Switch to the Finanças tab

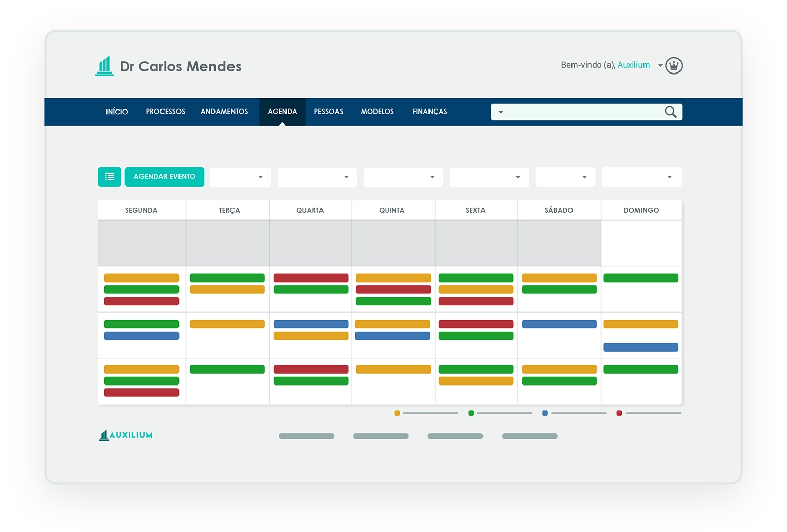[x=430, y=112]
